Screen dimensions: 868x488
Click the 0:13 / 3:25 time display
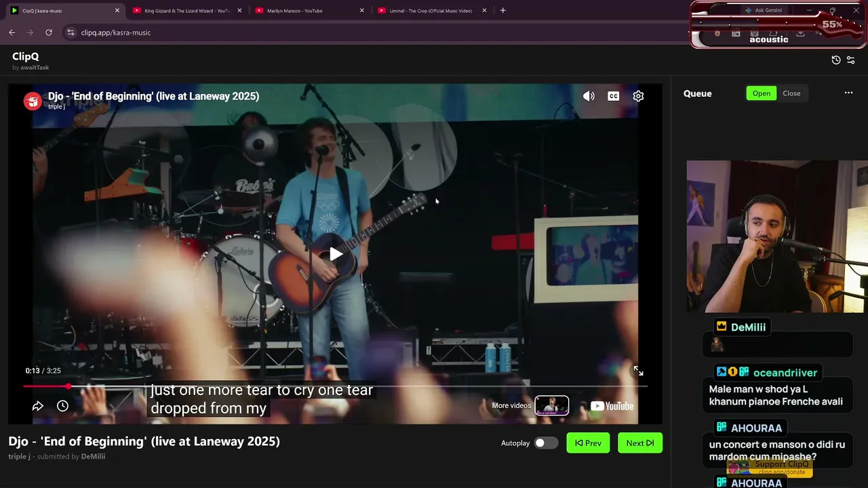click(43, 371)
